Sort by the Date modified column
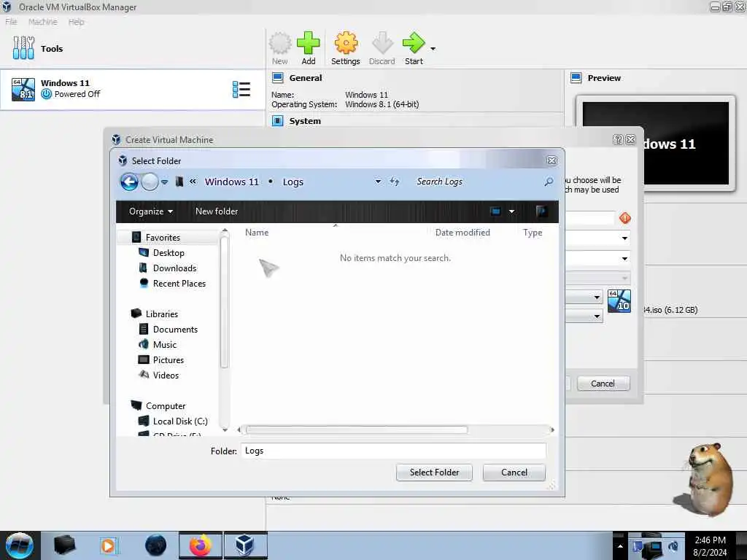 point(462,233)
